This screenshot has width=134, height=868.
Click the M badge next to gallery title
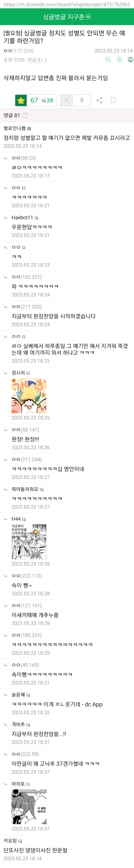[x=88, y=17]
